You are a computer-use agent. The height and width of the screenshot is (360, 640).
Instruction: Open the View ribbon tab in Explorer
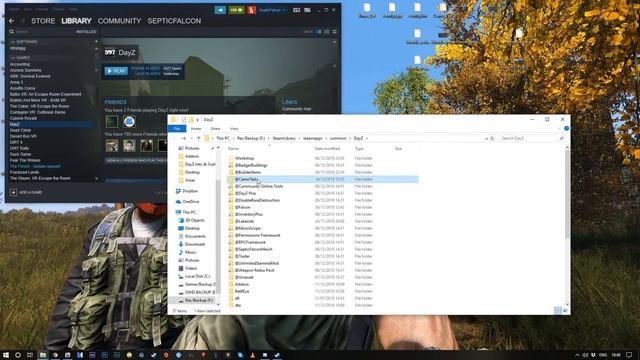[x=234, y=129]
